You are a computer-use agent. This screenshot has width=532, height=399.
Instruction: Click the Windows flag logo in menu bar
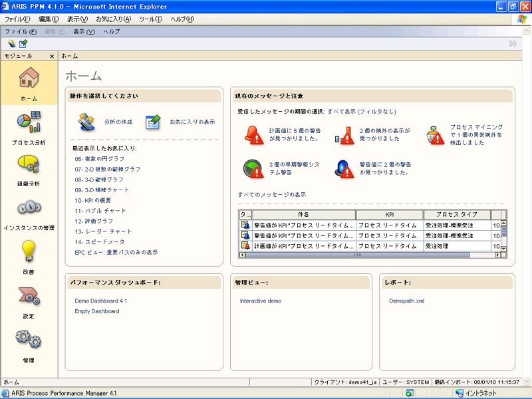click(522, 19)
